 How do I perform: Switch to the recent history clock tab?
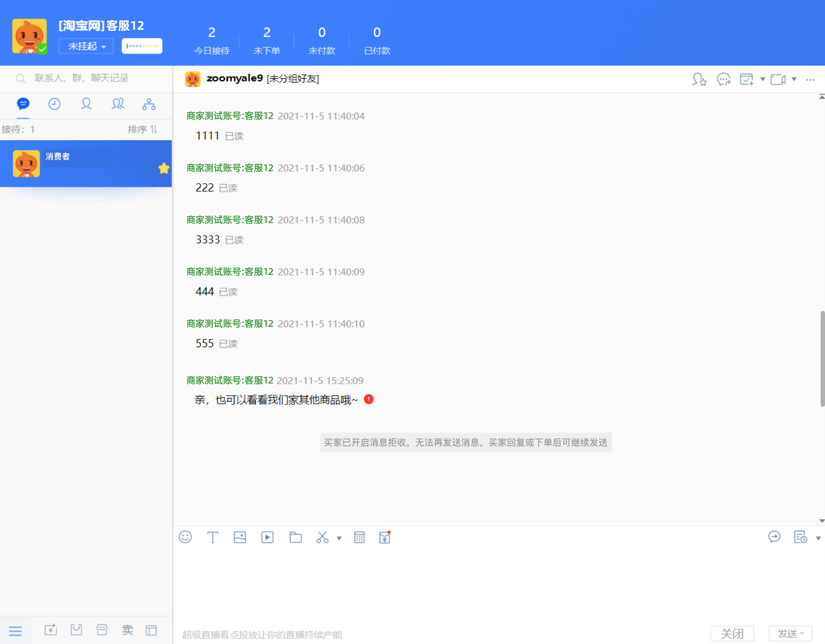pyautogui.click(x=54, y=104)
